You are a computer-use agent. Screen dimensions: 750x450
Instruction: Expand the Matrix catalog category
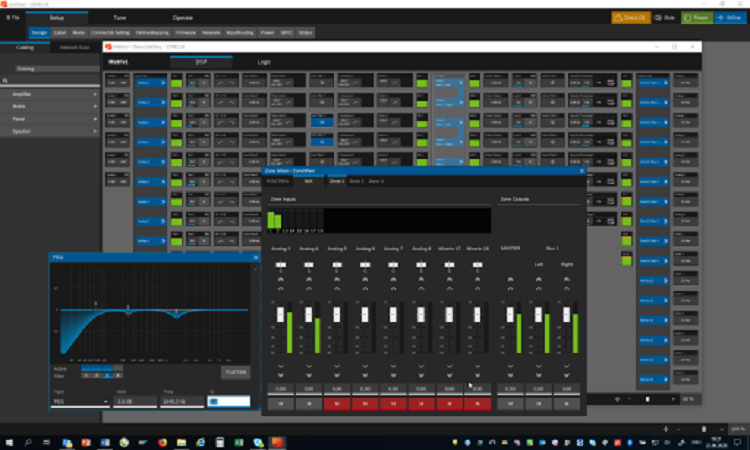pos(50,106)
